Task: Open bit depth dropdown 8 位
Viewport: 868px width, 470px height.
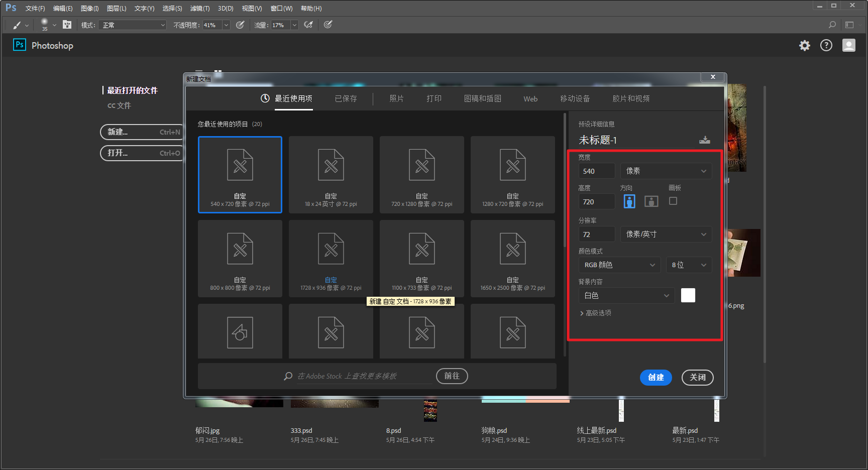Action: pos(689,265)
